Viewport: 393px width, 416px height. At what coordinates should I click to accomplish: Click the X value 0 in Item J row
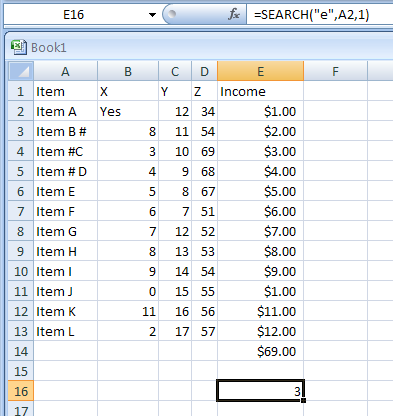coord(128,291)
